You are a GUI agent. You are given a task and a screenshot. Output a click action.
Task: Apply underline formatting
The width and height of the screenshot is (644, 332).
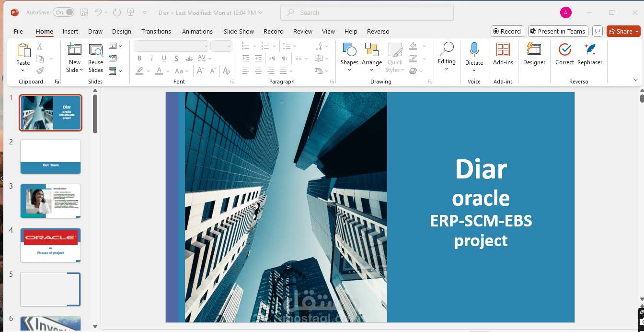pos(164,58)
